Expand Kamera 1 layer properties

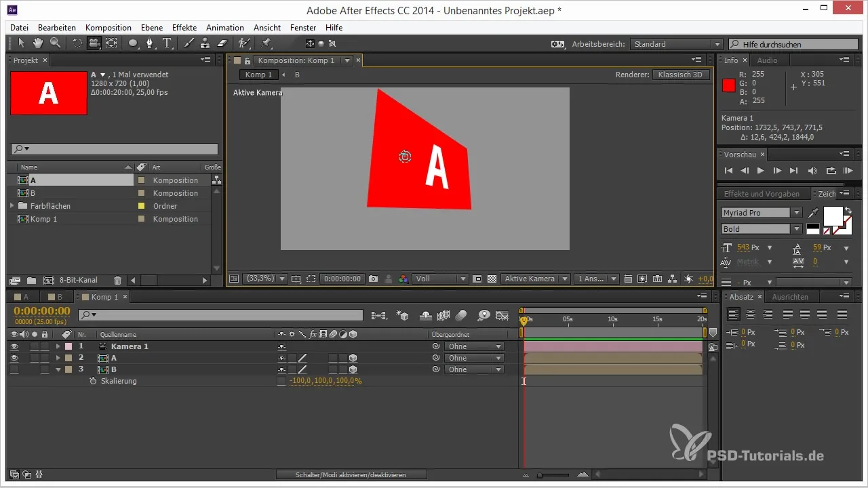[x=58, y=346]
